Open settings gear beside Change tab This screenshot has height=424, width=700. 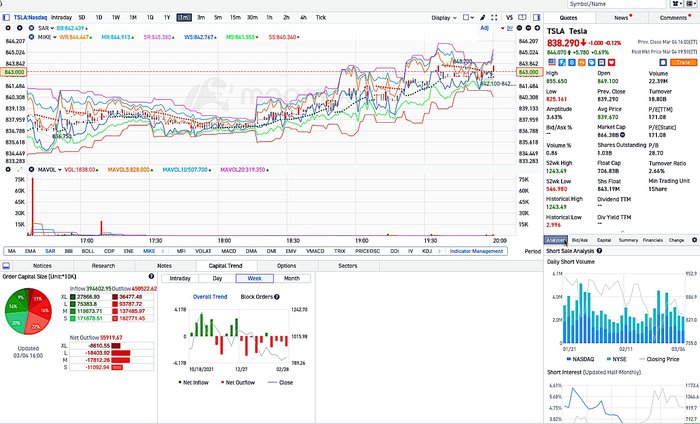(694, 240)
